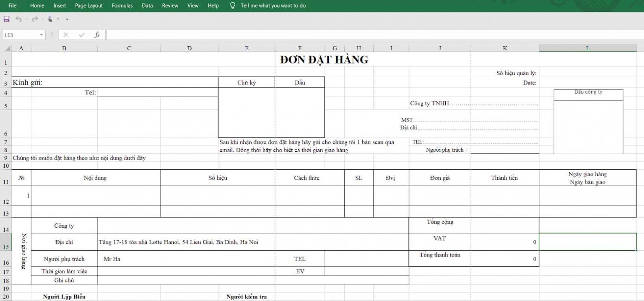The height and width of the screenshot is (301, 644).
Task: Toggle Touch/Mouse mode on the Quick Access Toolbar
Action: tap(50, 19)
